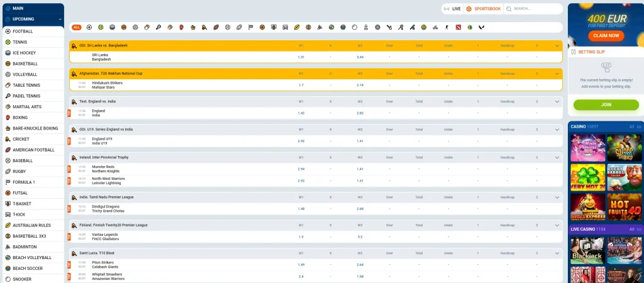The width and height of the screenshot is (644, 283).
Task: Collapse the ODI. U19 Series England vs India section
Action: [557, 130]
